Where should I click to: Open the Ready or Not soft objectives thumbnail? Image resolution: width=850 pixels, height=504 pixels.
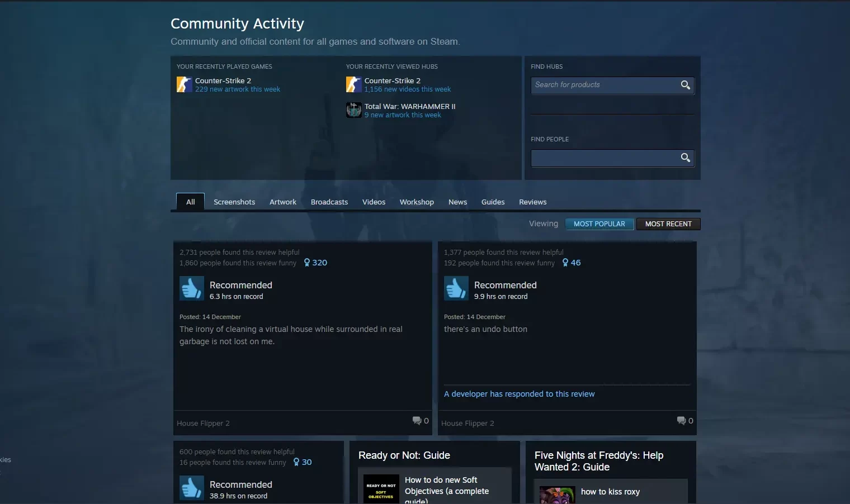(x=381, y=489)
